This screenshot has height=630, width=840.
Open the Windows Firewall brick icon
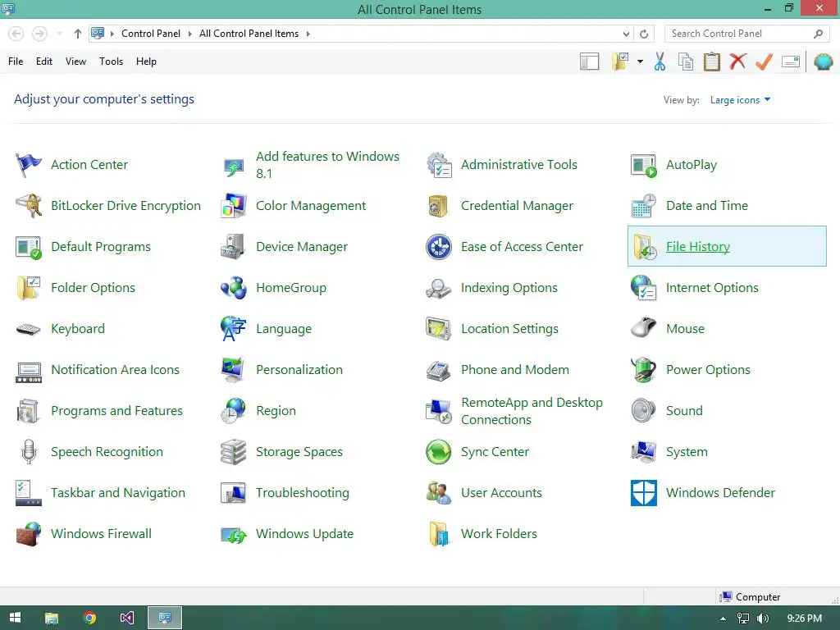pos(29,533)
